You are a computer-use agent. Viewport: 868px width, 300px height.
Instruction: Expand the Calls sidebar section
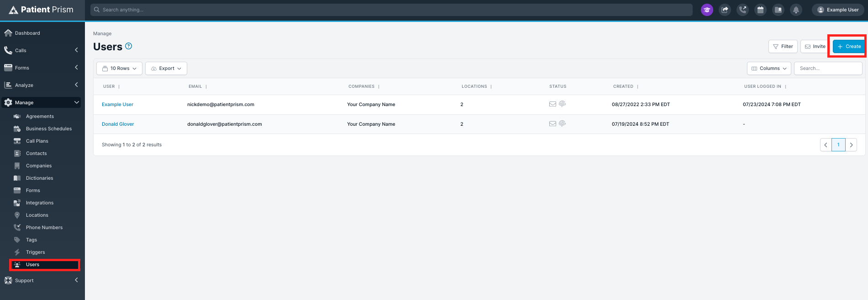[42, 50]
